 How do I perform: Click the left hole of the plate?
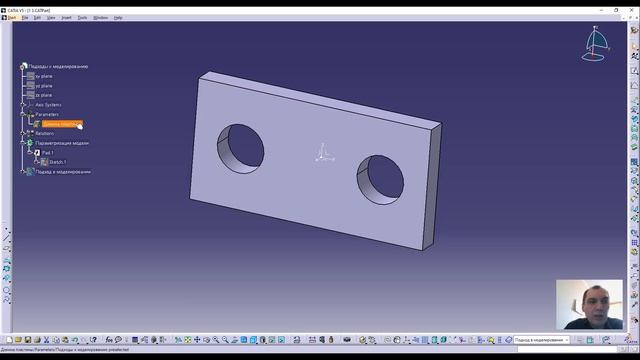240,149
